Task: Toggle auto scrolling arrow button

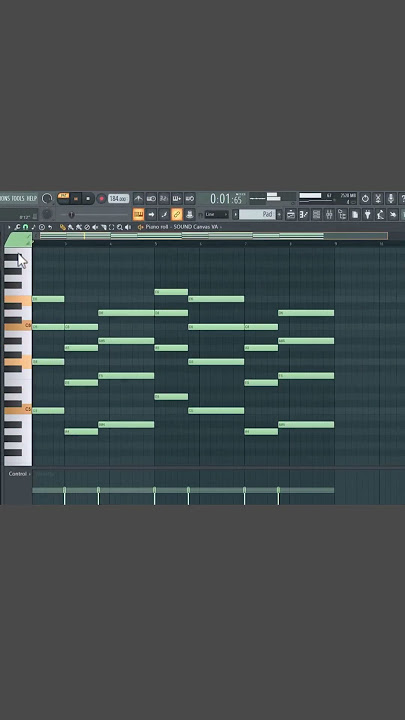Action: (x=151, y=214)
